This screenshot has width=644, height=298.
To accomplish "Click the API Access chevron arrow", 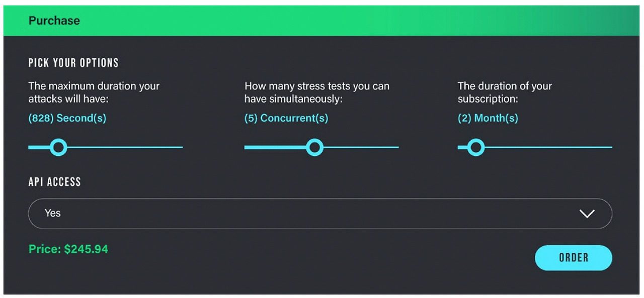I will coord(587,213).
